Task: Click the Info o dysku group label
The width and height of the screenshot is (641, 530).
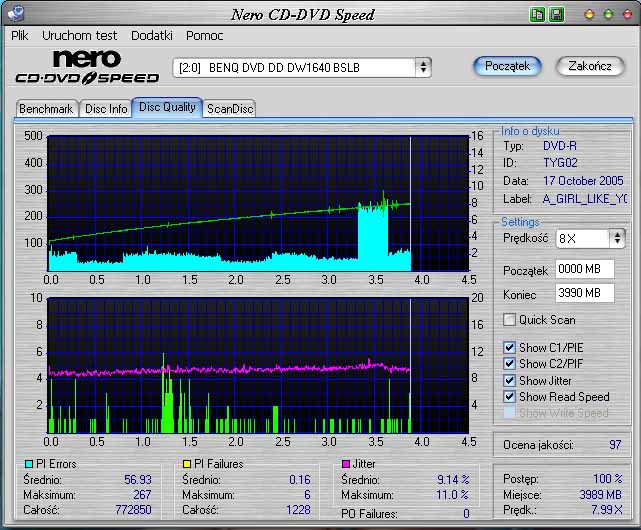Action: pos(530,131)
